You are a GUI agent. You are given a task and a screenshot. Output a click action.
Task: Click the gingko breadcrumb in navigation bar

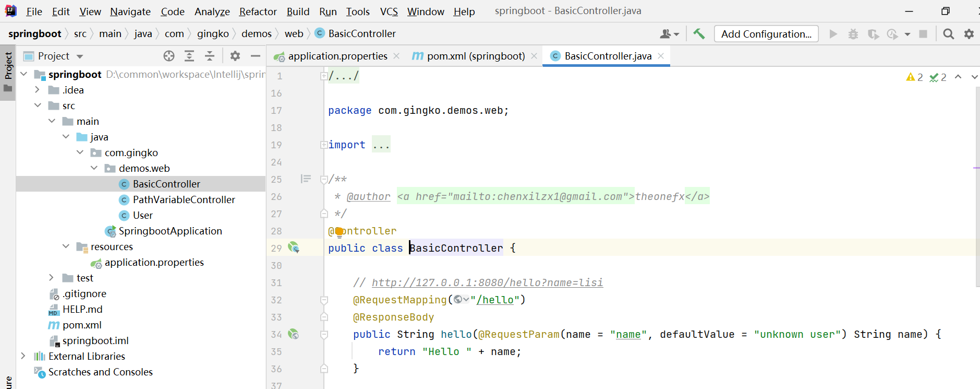point(213,34)
